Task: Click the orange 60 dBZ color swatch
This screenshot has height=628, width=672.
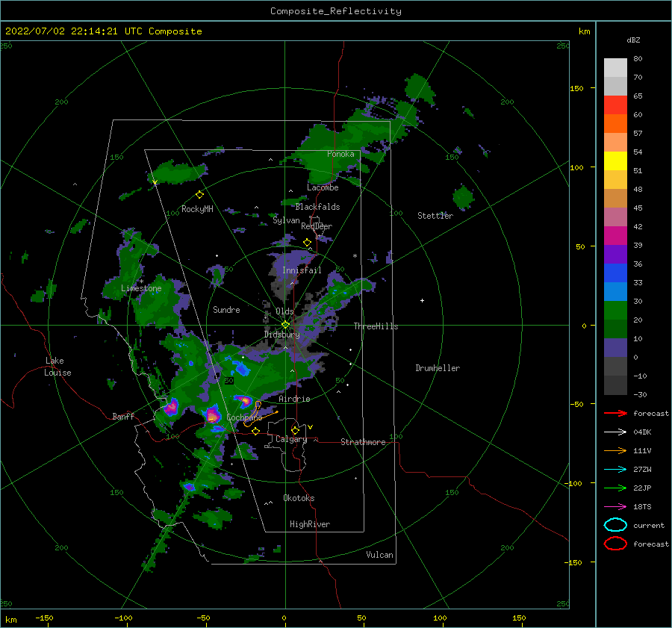Action: [615, 123]
